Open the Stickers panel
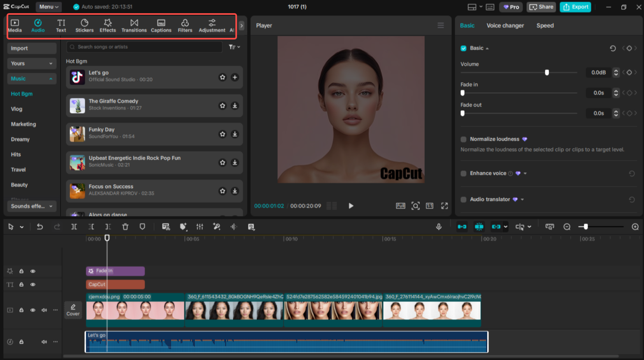This screenshot has height=360, width=644. tap(84, 26)
